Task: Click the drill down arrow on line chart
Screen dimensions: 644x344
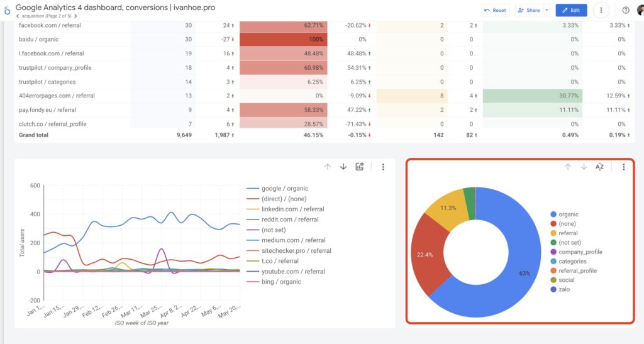Action: click(343, 167)
